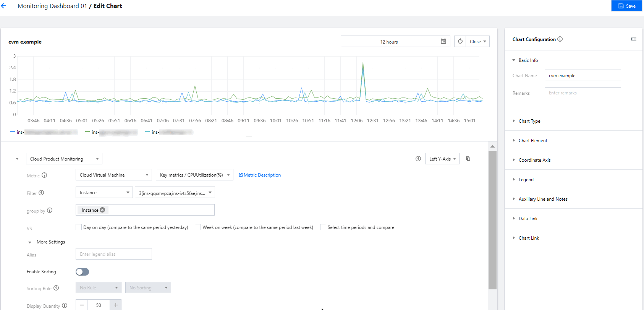
Task: Toggle the green ins- legend series
Action: [x=111, y=132]
